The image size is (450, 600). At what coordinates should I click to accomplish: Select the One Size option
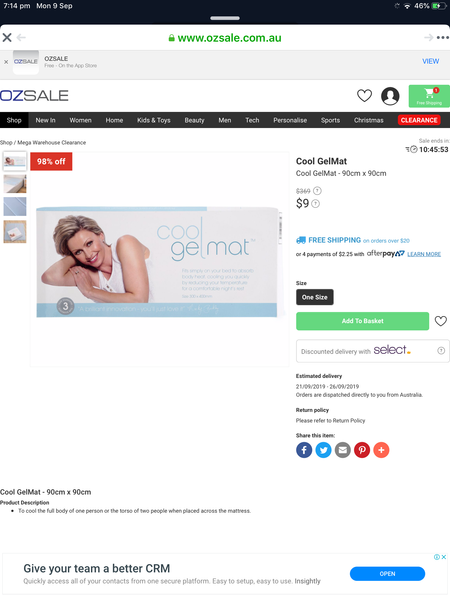click(315, 297)
